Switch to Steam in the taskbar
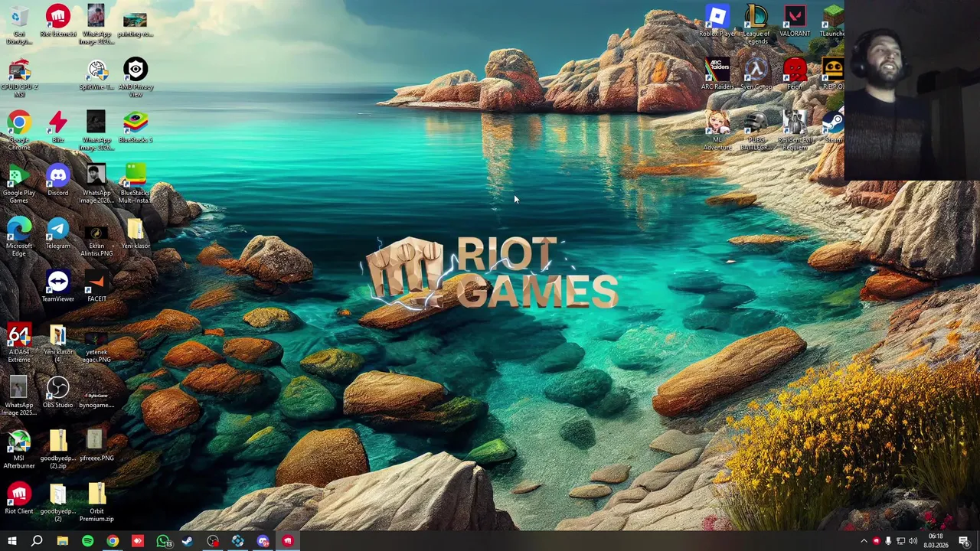The height and width of the screenshot is (551, 980). click(x=188, y=541)
